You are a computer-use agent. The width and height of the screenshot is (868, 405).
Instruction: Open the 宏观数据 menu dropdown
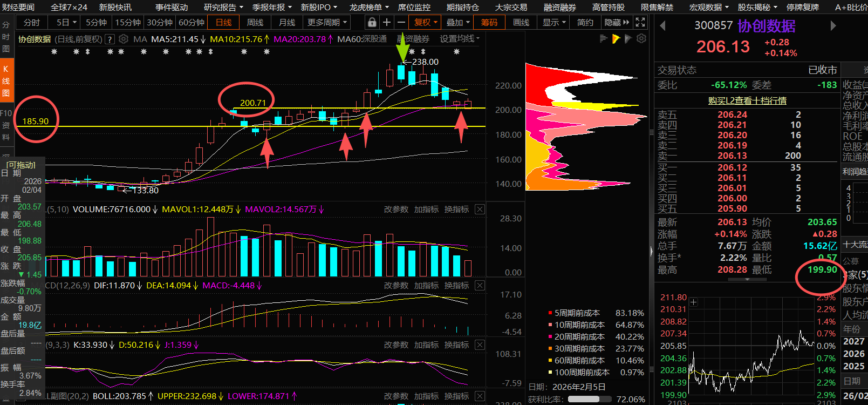(709, 7)
